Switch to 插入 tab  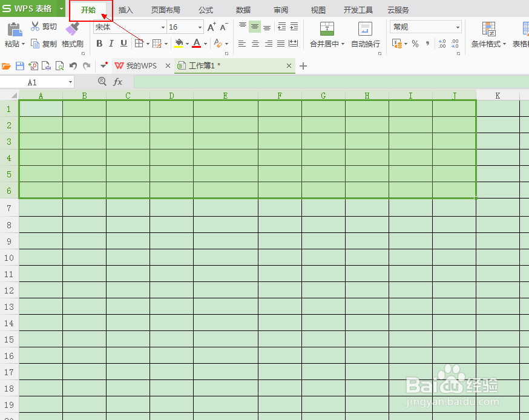coord(126,10)
